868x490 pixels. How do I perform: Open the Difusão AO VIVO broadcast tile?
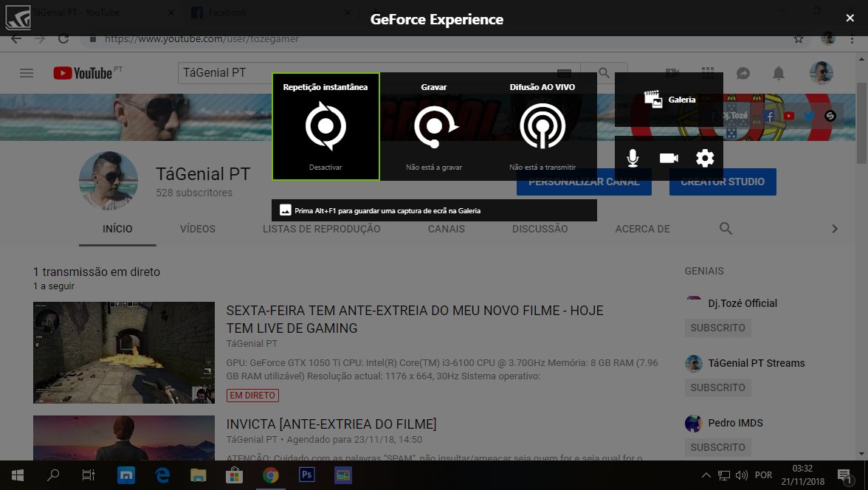tap(542, 126)
